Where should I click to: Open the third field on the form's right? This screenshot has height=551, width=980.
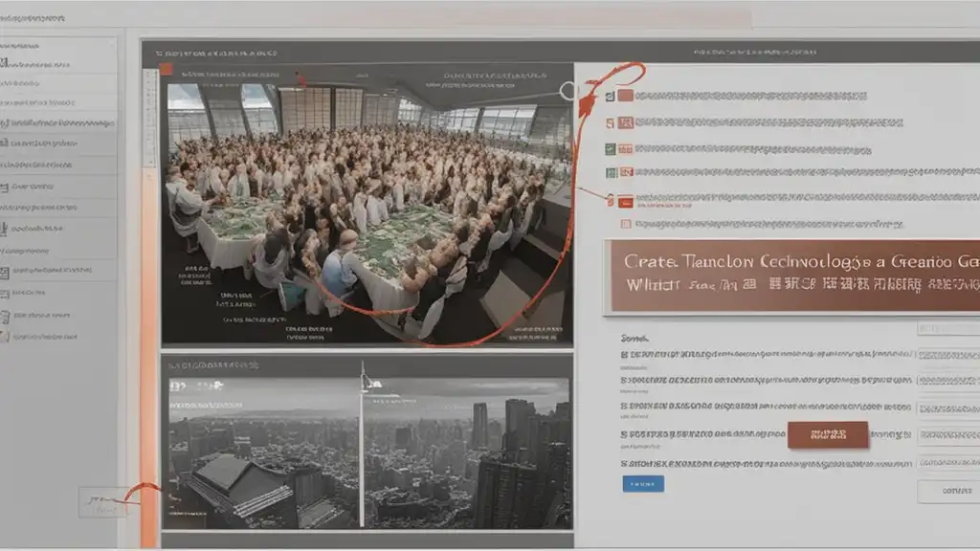(x=947, y=381)
